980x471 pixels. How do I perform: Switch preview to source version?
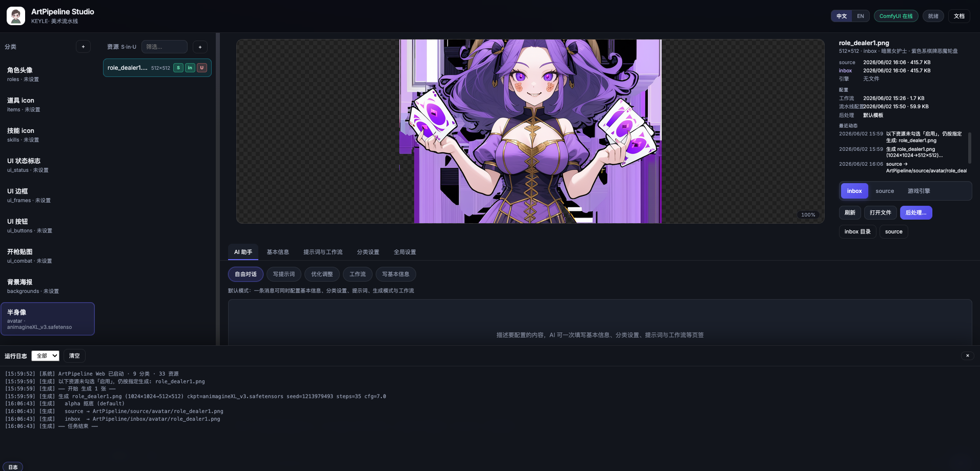pos(885,191)
